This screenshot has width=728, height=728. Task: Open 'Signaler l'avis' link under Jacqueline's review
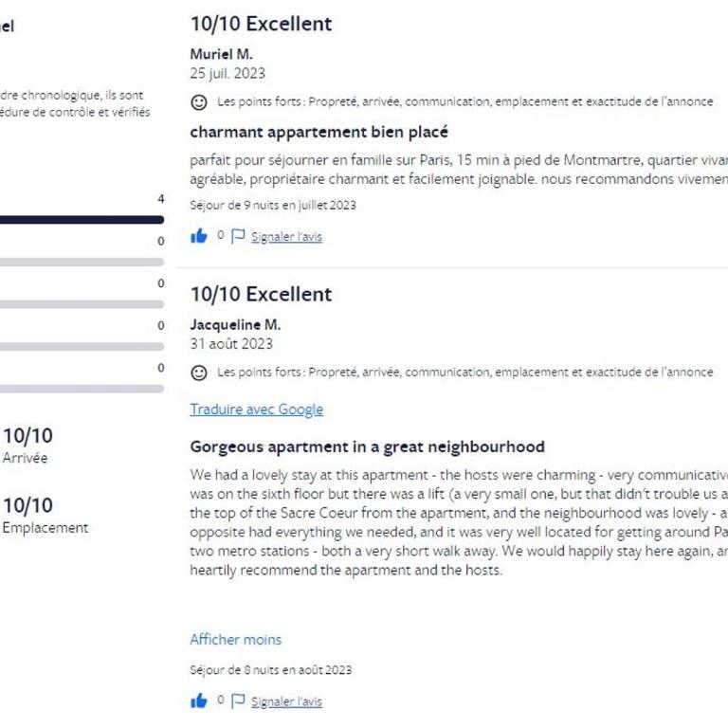point(286,701)
